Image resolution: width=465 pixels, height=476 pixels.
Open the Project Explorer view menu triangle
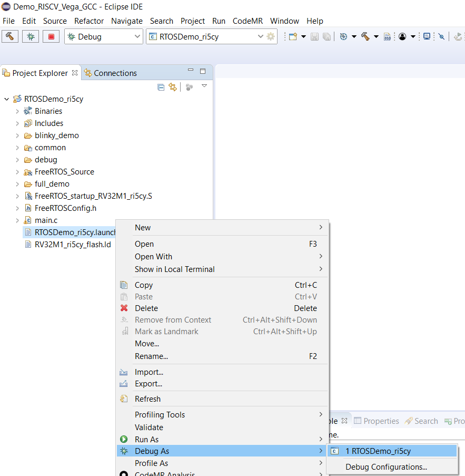click(x=204, y=86)
